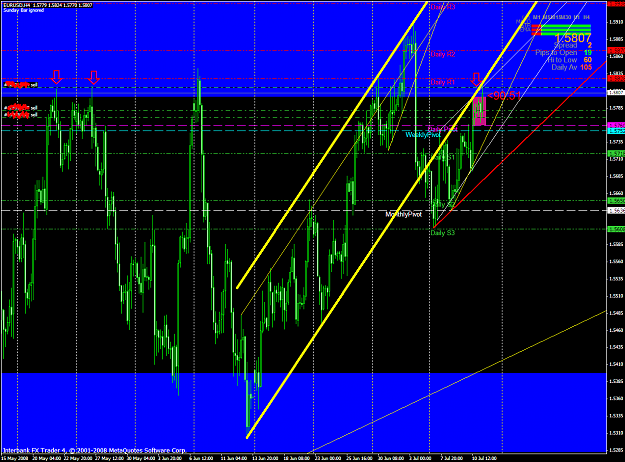Click the EURUSD,H4 chart header quotes

(x=47, y=5)
